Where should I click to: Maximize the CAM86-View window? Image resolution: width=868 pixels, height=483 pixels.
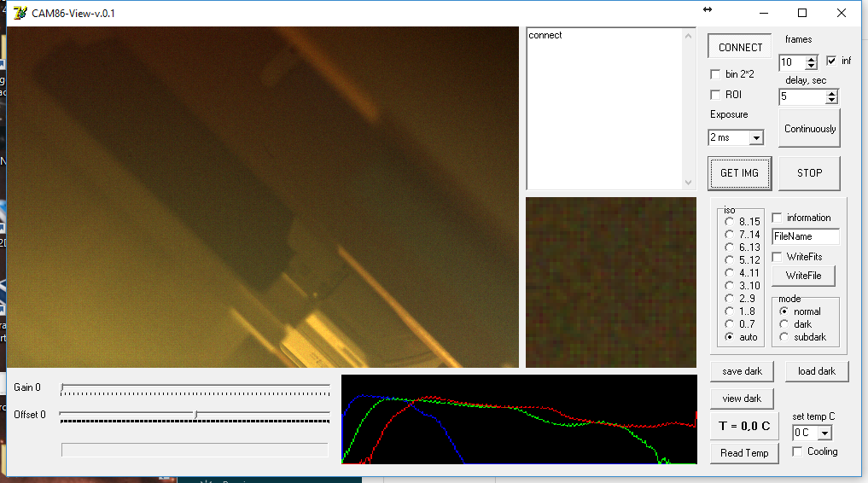pos(802,13)
